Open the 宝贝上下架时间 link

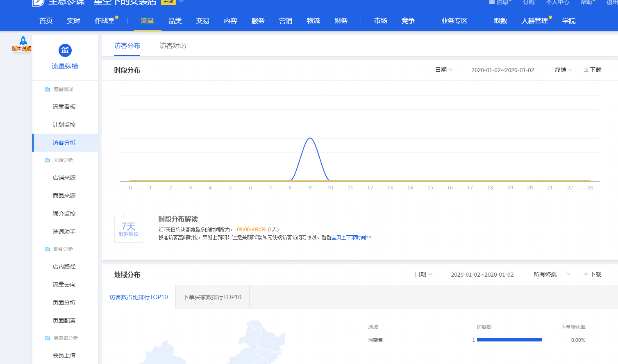351,237
